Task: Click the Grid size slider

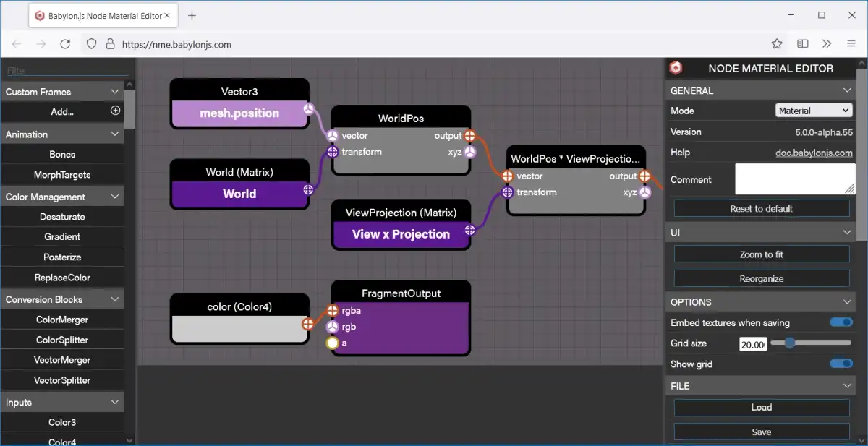Action: tap(811, 343)
